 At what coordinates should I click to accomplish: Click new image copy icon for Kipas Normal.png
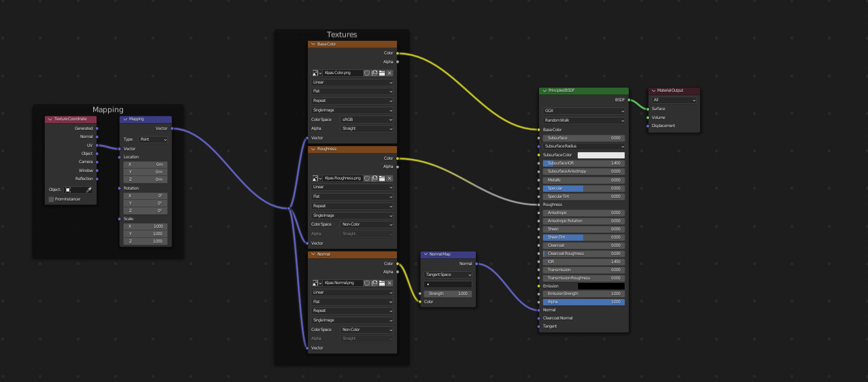pos(375,283)
